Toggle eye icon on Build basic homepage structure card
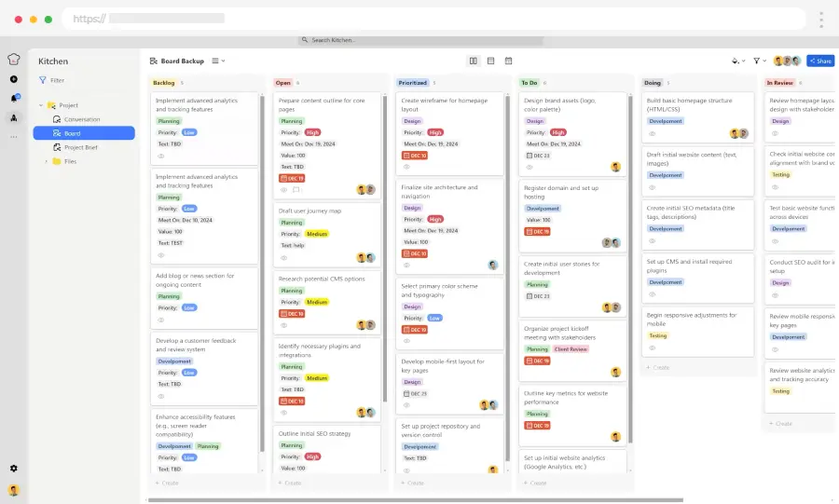This screenshot has height=504, width=839. click(x=653, y=134)
